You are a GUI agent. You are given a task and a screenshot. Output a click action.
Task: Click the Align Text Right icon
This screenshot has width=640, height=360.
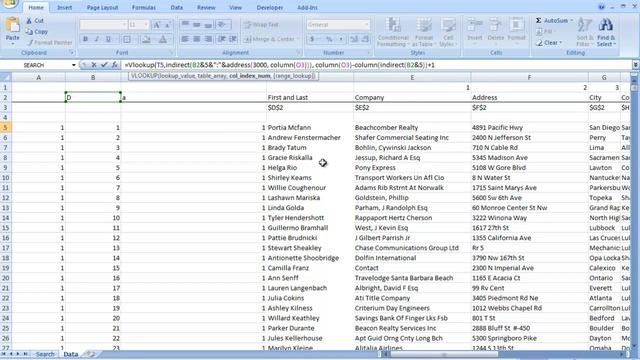pos(208,39)
